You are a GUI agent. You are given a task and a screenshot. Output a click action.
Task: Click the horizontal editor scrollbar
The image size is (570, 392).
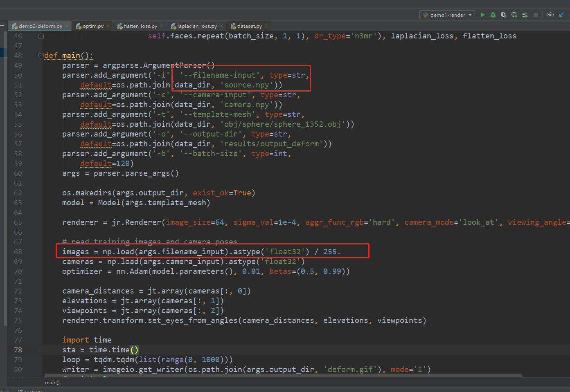tap(282, 375)
